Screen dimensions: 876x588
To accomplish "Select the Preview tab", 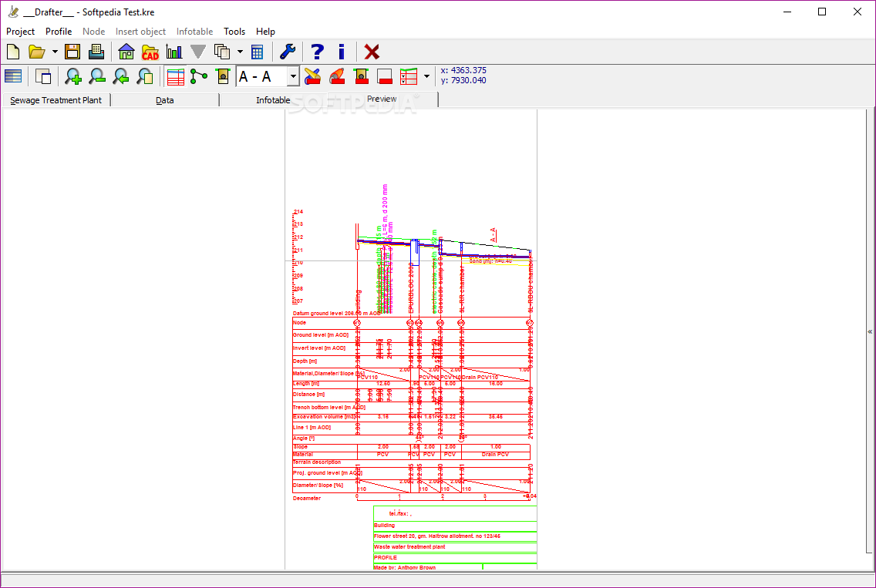I will tap(382, 99).
